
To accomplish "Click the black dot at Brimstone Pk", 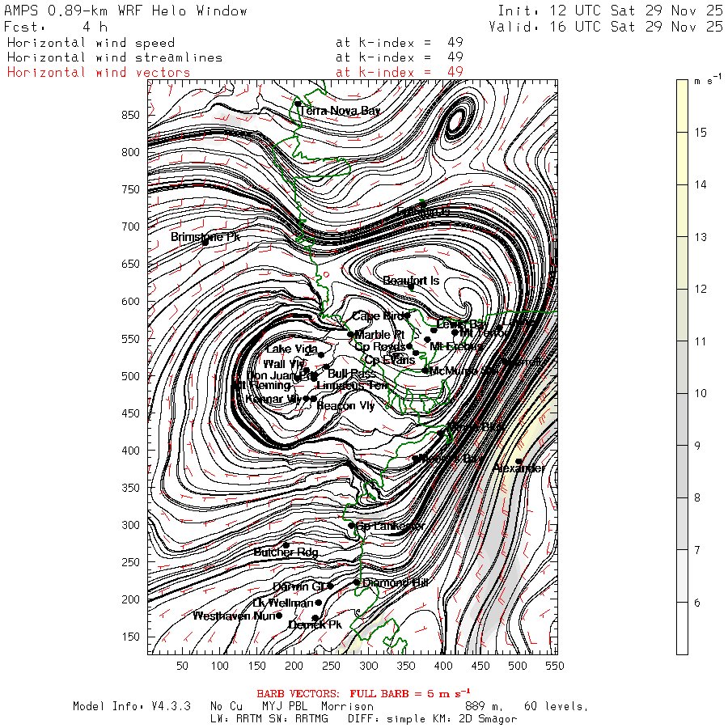I will 205,243.
